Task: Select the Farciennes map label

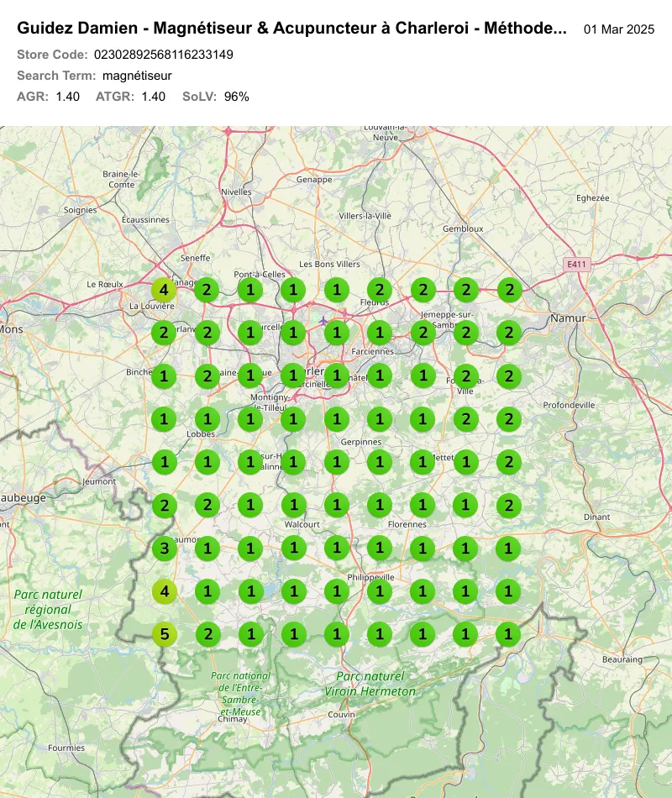Action: pos(373,351)
